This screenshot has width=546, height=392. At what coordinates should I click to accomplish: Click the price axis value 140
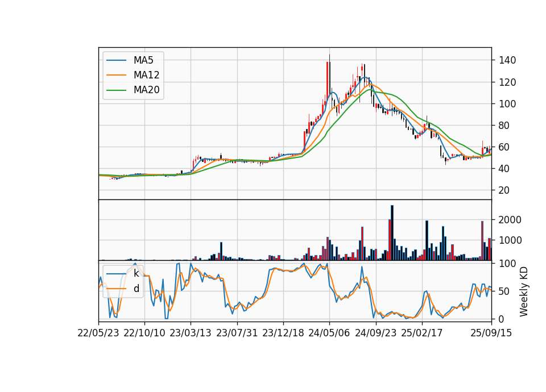[507, 61]
